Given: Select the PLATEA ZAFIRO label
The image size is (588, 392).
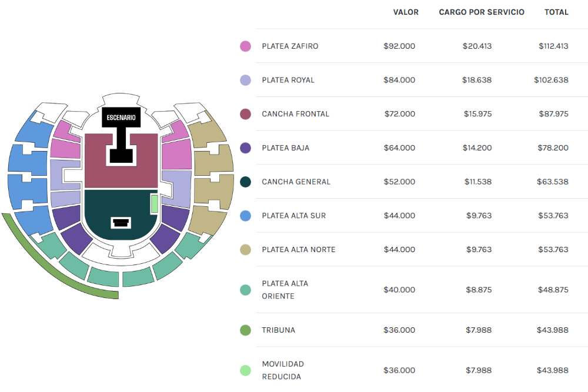Looking at the screenshot, I should tap(290, 46).
